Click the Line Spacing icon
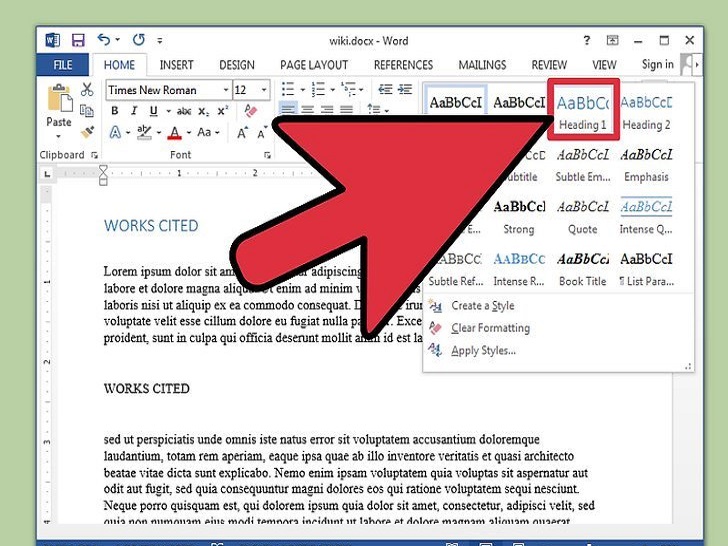 374,109
